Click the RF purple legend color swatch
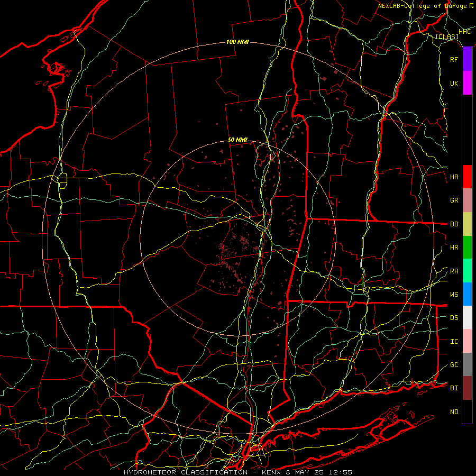 tap(467, 59)
